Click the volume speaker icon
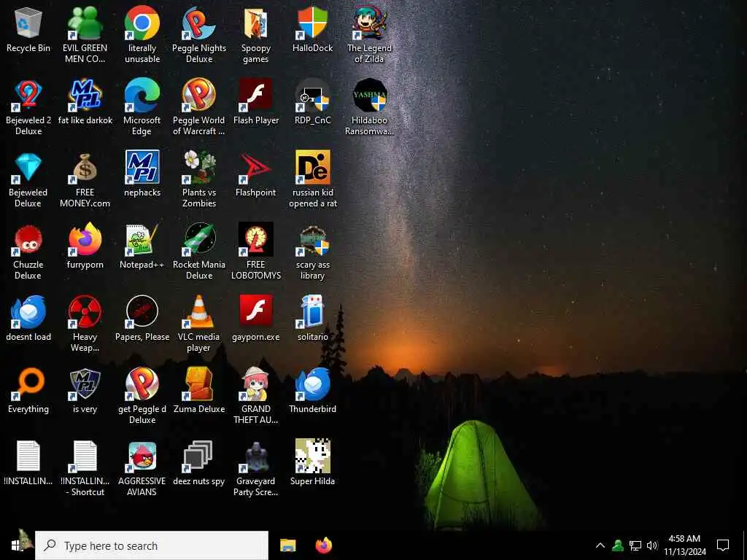747x560 pixels. (x=652, y=545)
